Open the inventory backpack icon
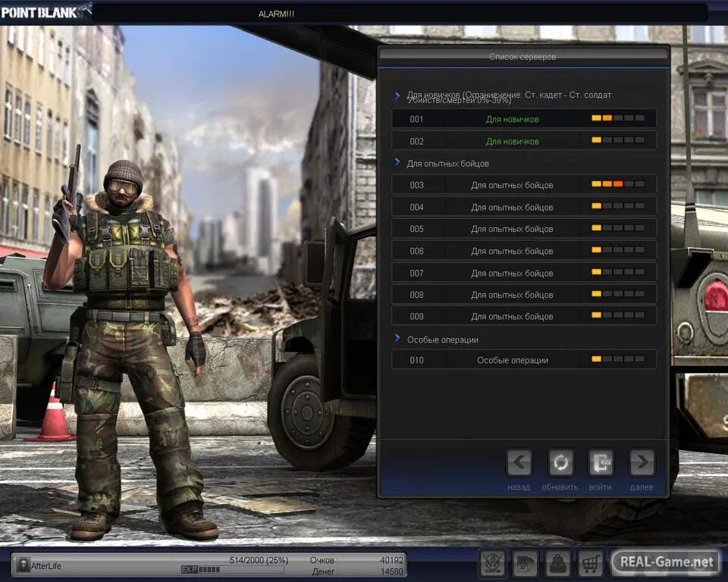 [x=557, y=564]
